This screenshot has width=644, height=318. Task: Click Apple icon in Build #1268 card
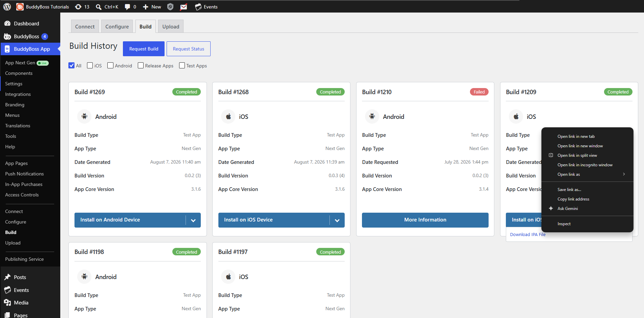point(229,116)
